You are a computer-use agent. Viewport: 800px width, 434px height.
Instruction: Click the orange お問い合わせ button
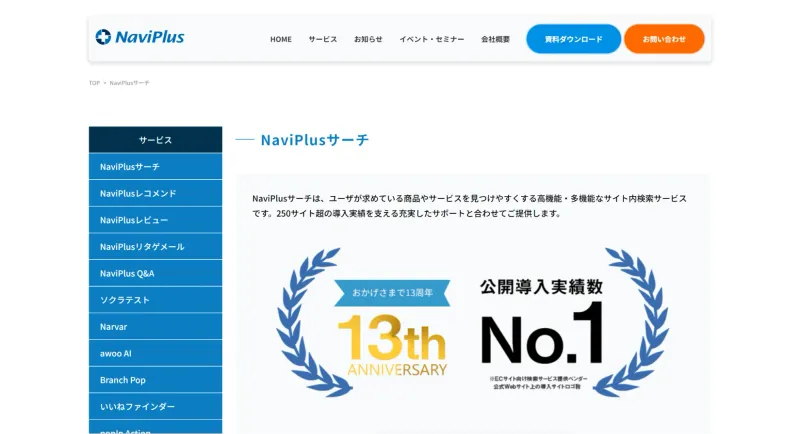coord(664,39)
